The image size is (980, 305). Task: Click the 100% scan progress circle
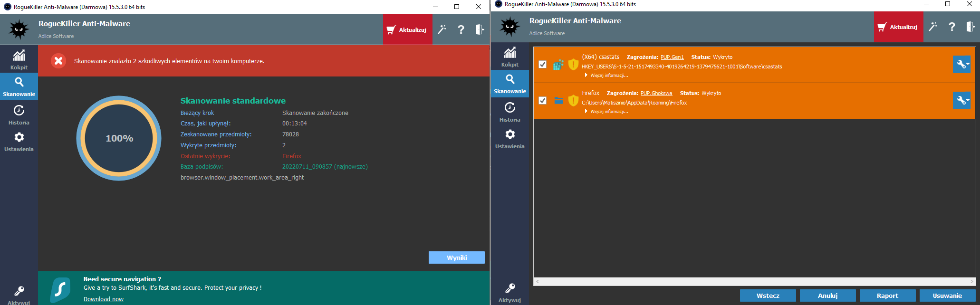(x=119, y=138)
